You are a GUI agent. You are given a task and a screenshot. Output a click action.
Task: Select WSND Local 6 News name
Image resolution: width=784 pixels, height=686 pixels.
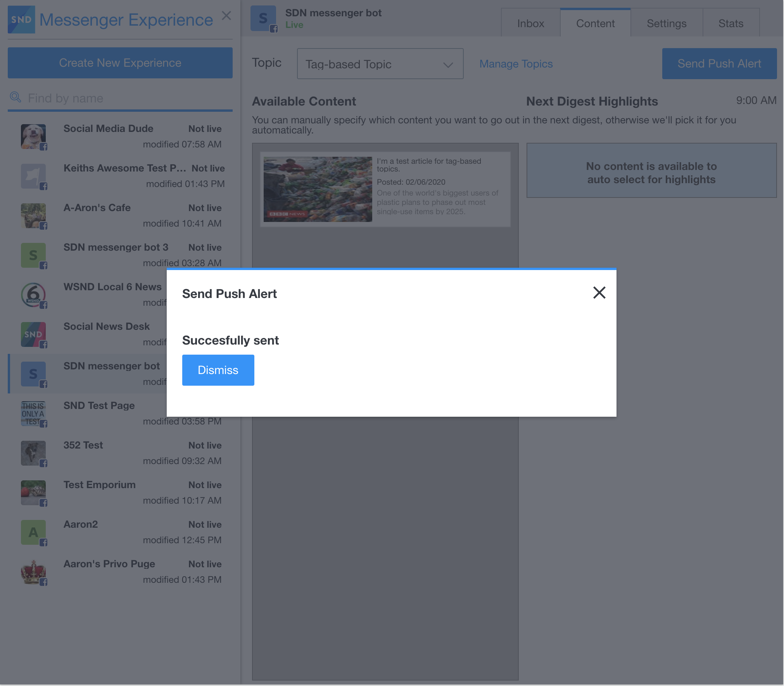[x=112, y=287]
